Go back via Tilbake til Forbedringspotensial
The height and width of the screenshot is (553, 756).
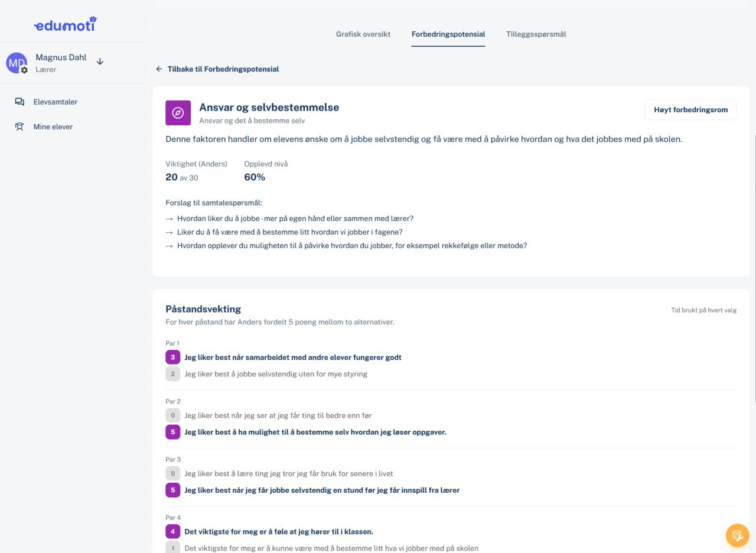[x=223, y=69]
